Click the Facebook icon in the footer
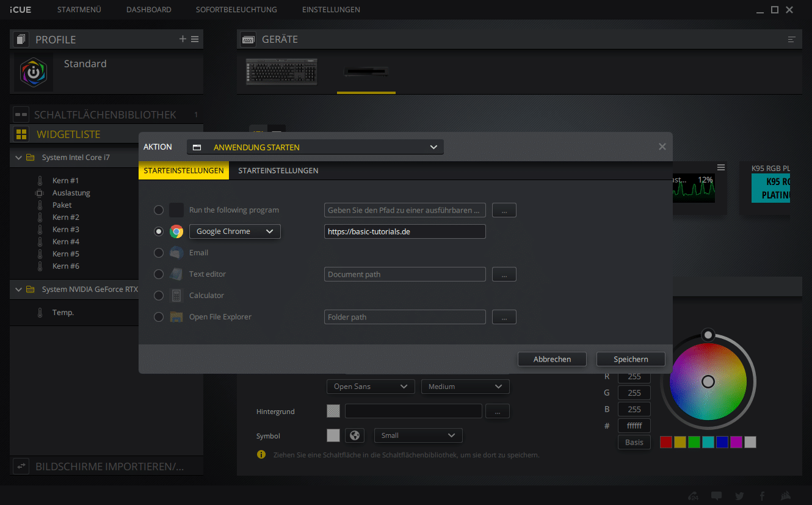Screen dimensions: 812x505 coord(762,496)
